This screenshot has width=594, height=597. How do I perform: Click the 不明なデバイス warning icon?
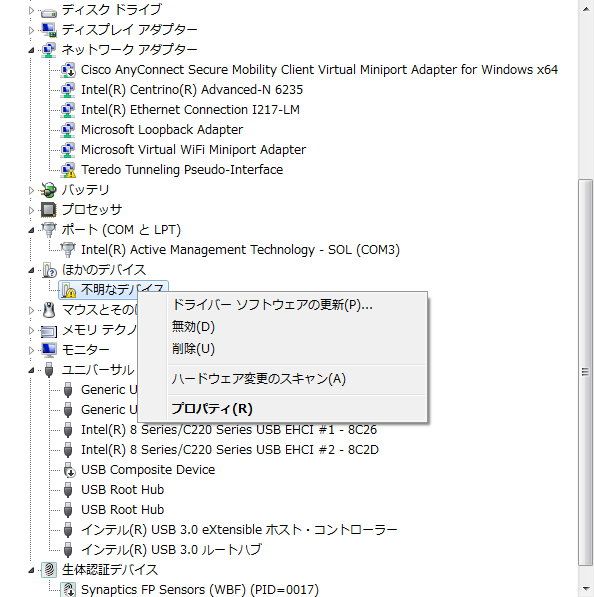coord(69,290)
